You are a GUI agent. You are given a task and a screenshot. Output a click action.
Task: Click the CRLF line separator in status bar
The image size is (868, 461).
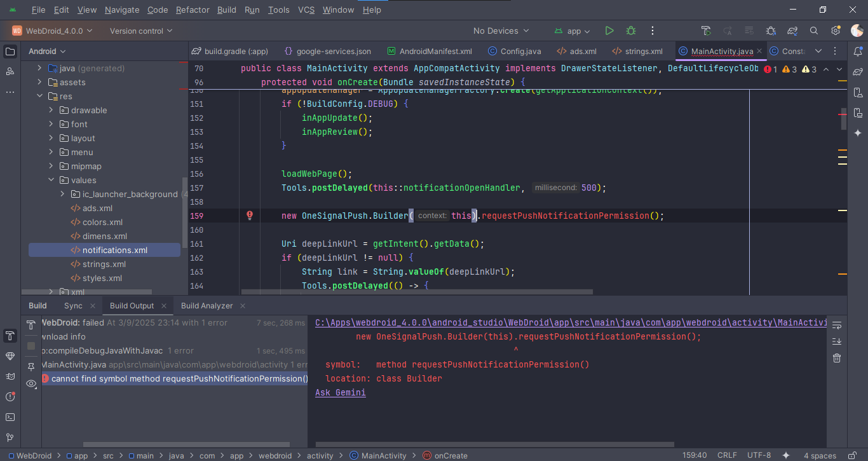pyautogui.click(x=728, y=455)
